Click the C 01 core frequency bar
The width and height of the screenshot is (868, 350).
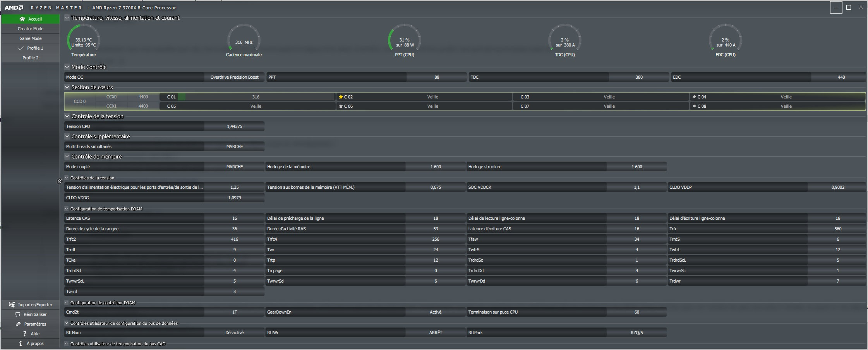pyautogui.click(x=256, y=97)
